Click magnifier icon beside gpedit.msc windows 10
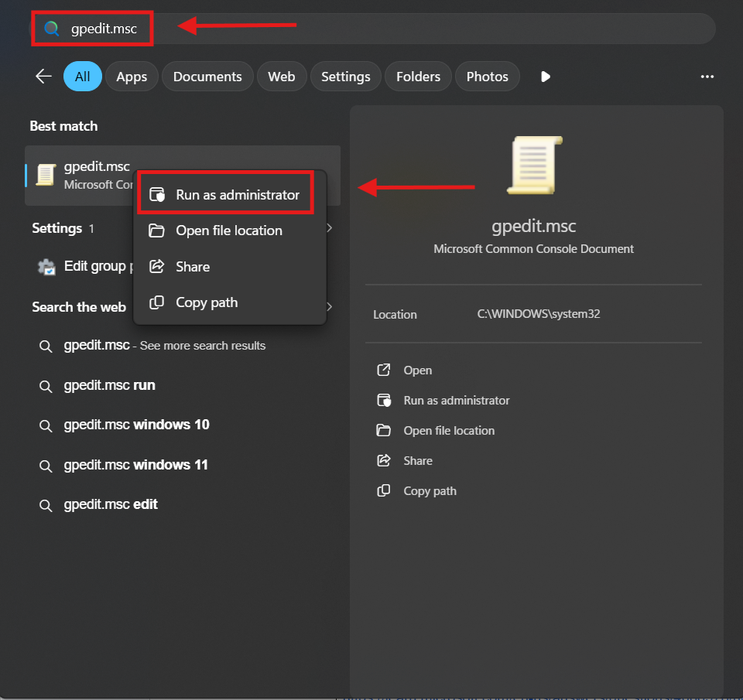 click(x=46, y=425)
